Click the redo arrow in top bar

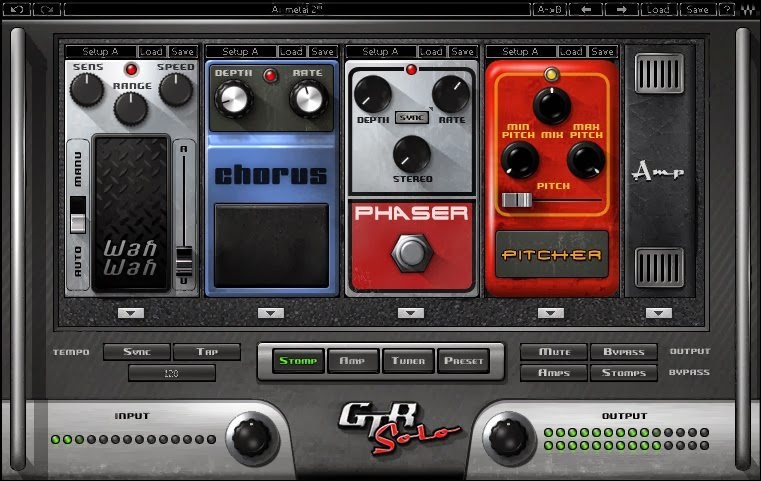(x=47, y=9)
